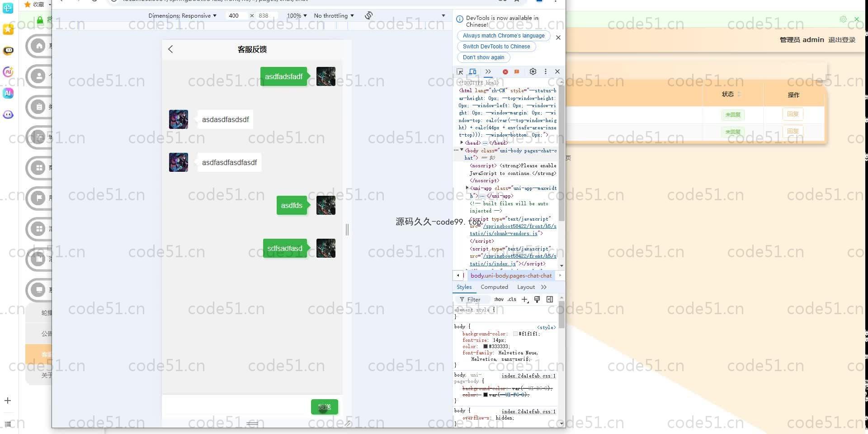Click 'Don't show again' button
This screenshot has width=868, height=434.
coord(483,57)
